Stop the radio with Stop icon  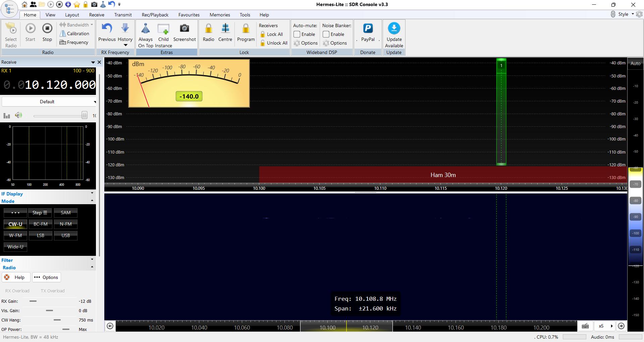[x=47, y=29]
